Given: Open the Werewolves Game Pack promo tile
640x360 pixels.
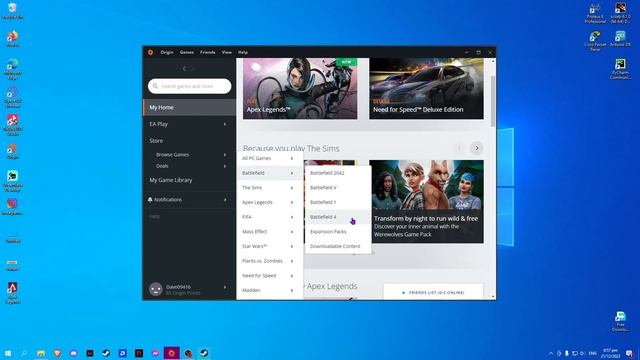Looking at the screenshot, I should tap(427, 202).
